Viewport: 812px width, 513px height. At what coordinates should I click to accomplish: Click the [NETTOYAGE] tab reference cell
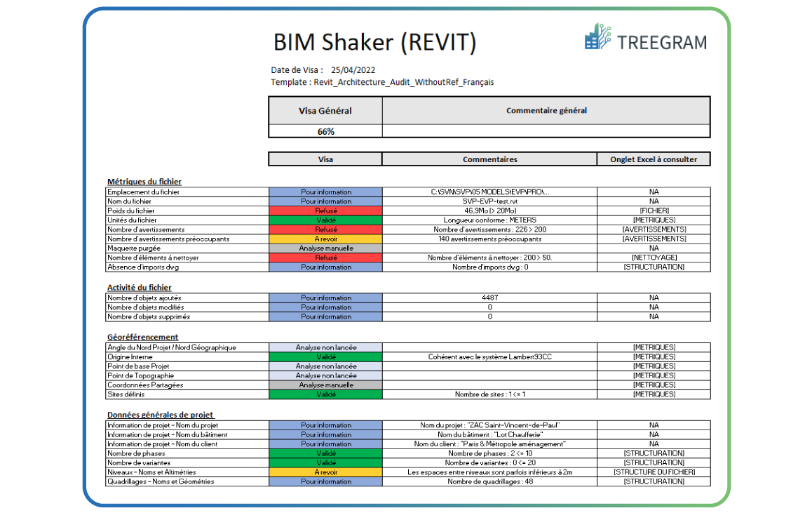pos(654,258)
